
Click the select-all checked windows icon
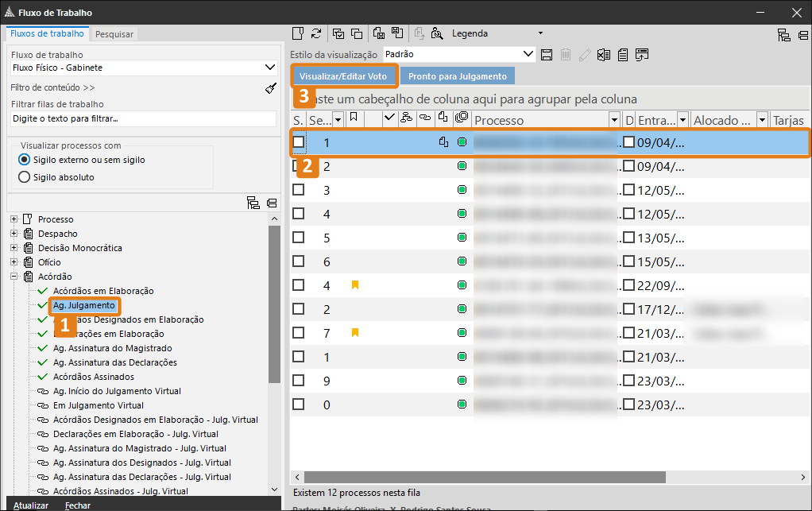pyautogui.click(x=338, y=33)
